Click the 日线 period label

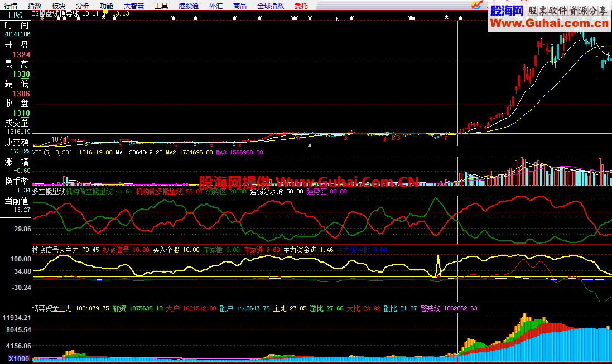click(16, 15)
